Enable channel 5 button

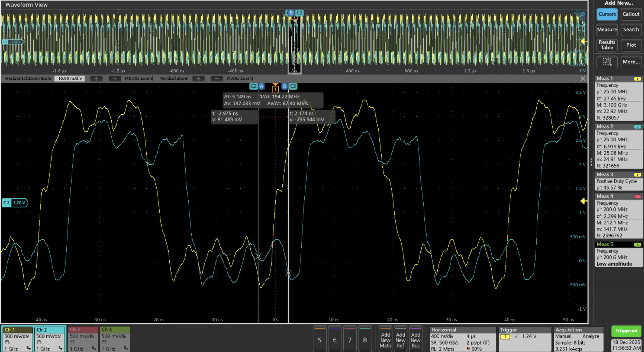[320, 339]
